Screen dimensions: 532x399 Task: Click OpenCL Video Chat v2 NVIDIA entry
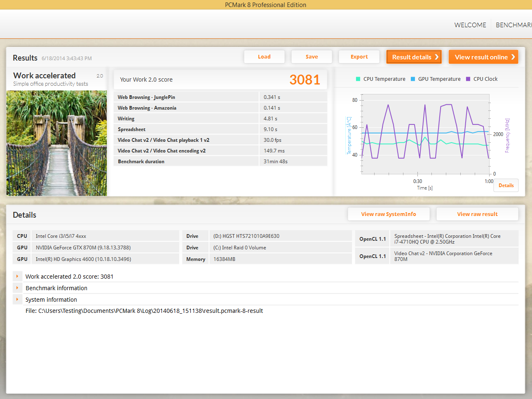point(443,256)
